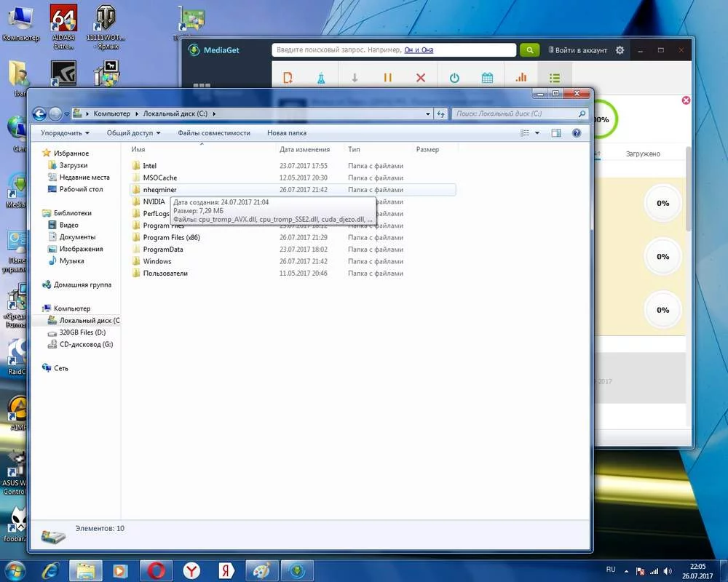This screenshot has width=728, height=582.
Task: Open the view options dropdown arrow
Action: pos(537,133)
